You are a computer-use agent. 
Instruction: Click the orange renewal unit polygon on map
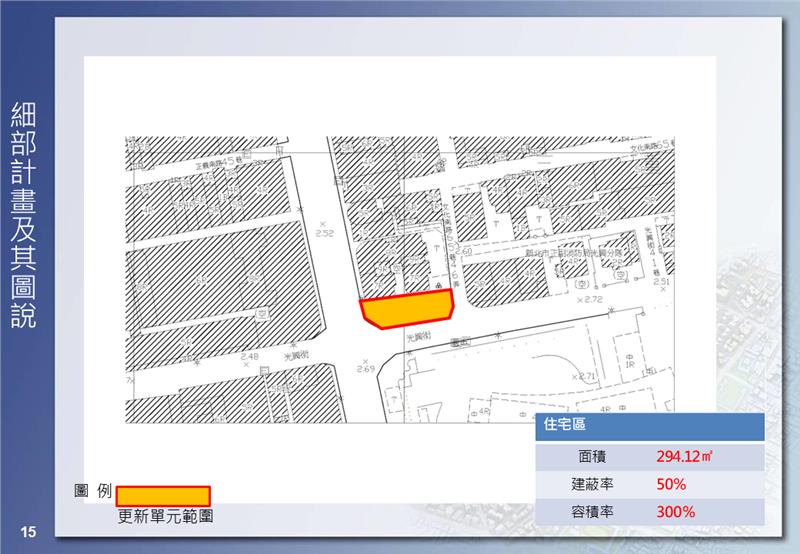click(x=408, y=309)
